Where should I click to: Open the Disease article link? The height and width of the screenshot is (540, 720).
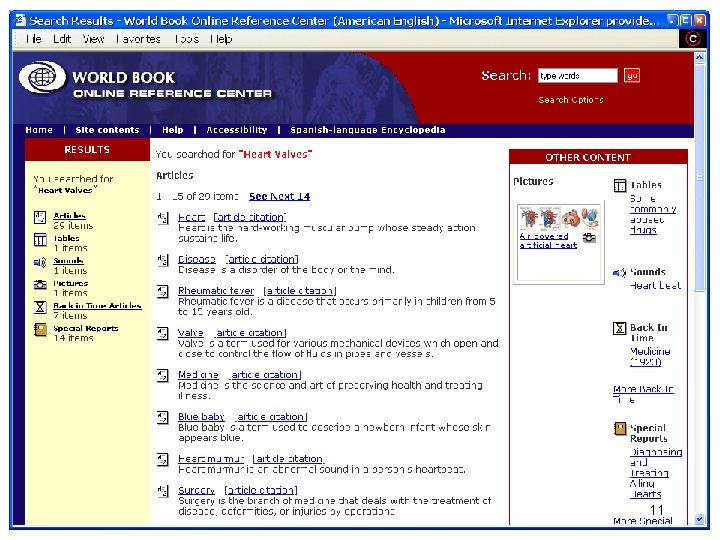click(x=197, y=259)
